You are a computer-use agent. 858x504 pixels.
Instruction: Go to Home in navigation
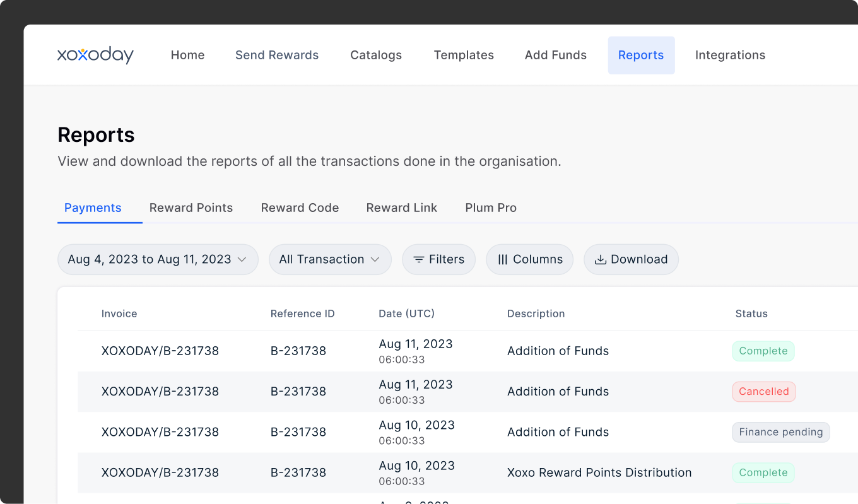(x=187, y=55)
